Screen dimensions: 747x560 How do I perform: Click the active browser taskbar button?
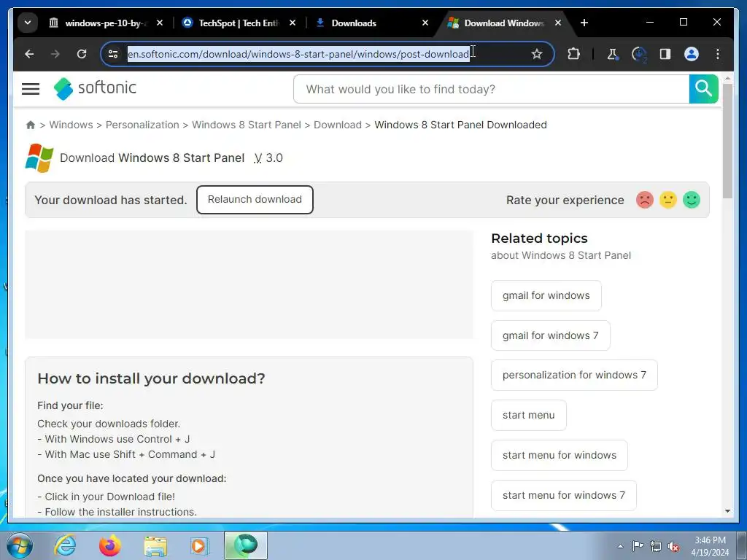tap(246, 545)
